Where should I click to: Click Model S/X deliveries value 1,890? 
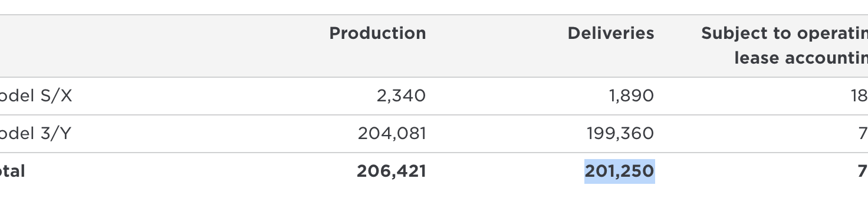pos(630,96)
